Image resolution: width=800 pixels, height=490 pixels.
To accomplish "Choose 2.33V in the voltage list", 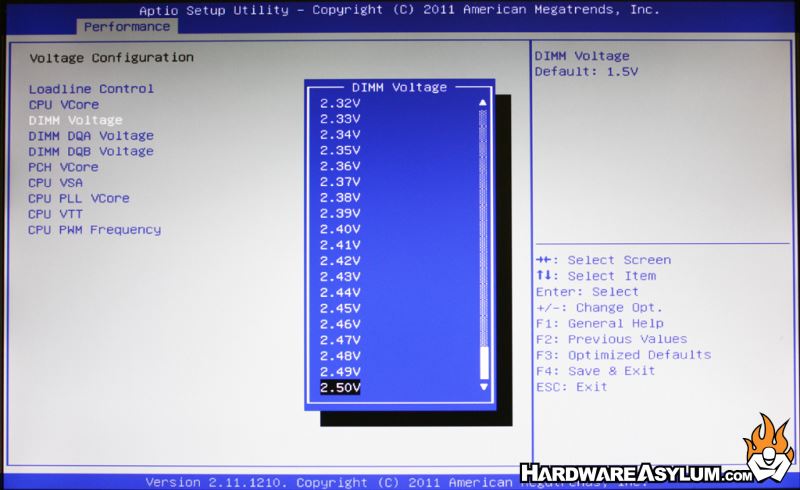I will (340, 119).
